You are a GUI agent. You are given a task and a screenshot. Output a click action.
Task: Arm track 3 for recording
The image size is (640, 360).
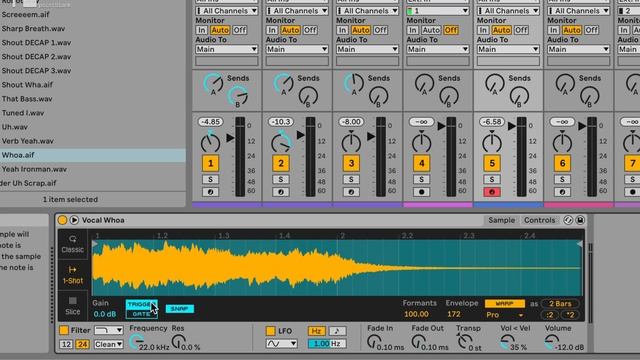click(x=351, y=192)
